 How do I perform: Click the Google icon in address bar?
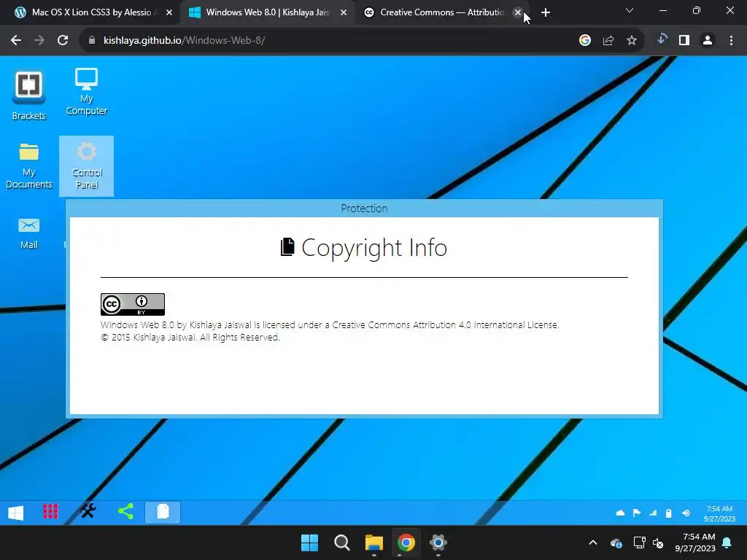click(584, 41)
